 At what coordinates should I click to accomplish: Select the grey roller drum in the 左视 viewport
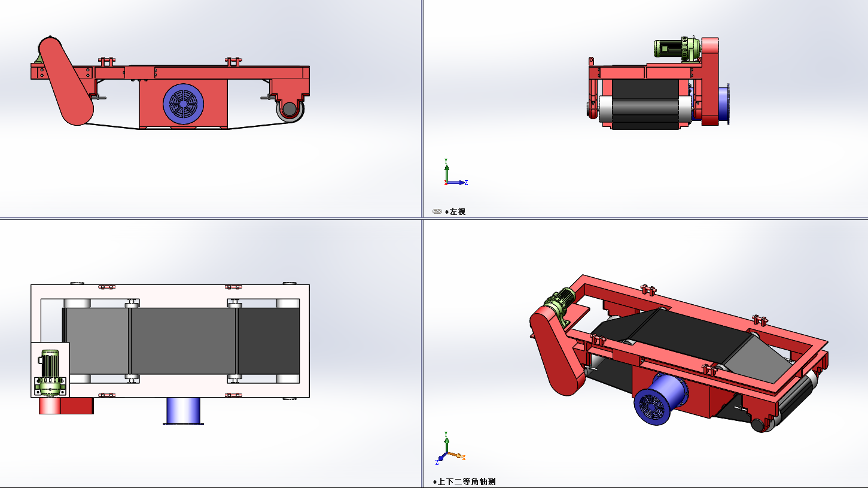[645, 109]
